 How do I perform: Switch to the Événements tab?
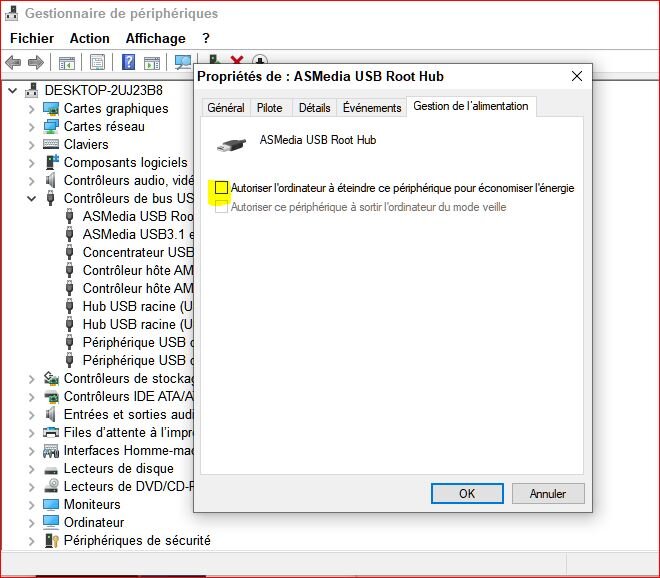[372, 108]
